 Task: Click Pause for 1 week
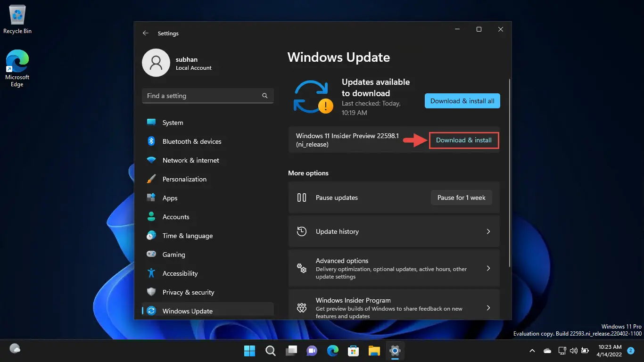point(461,197)
